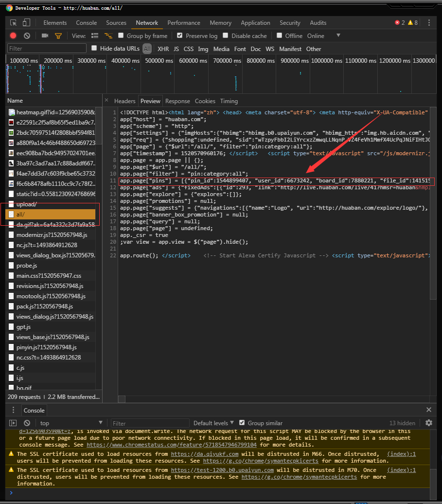Toggle the orange filter funnel icon
This screenshot has width=442, height=504.
tap(58, 36)
